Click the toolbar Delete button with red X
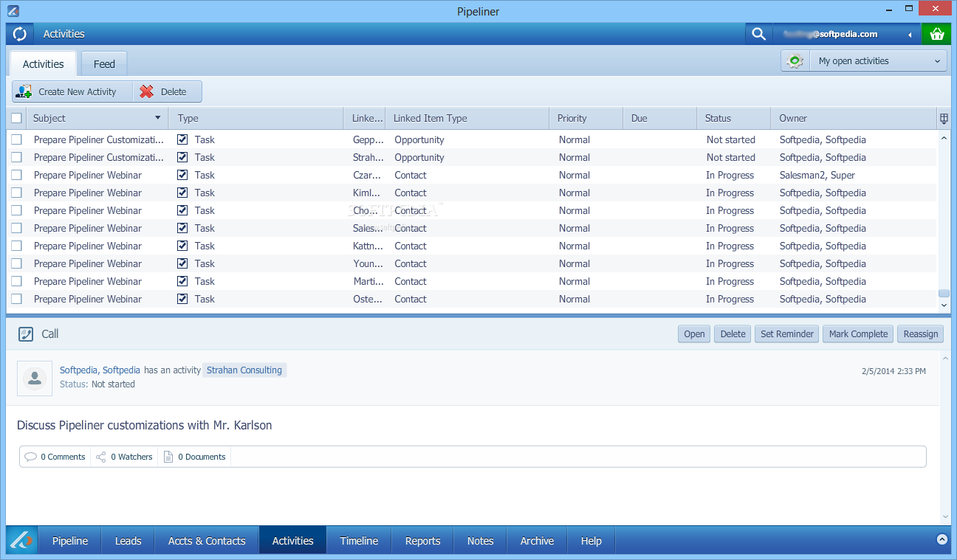Image resolution: width=957 pixels, height=560 pixels. (167, 91)
